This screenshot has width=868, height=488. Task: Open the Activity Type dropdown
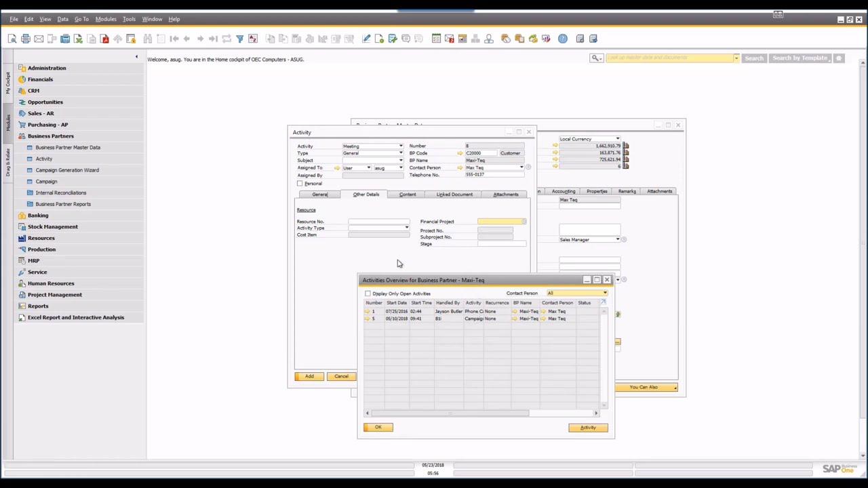pyautogui.click(x=407, y=228)
